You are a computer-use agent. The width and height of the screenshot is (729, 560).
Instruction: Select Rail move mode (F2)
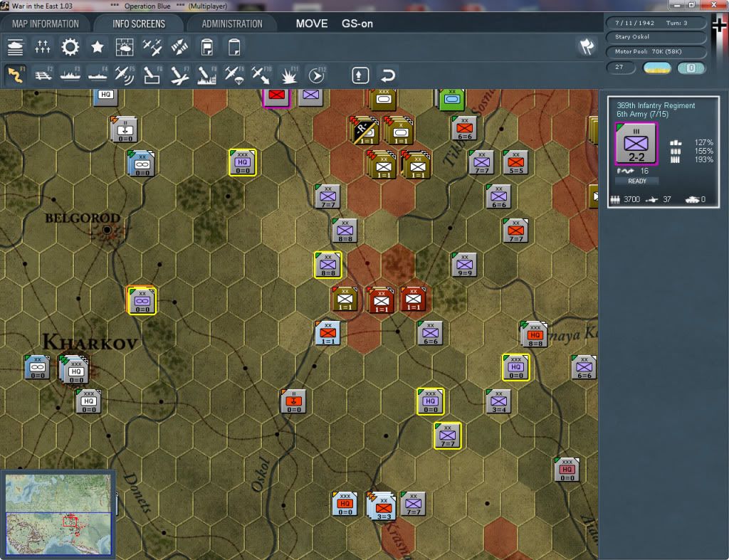(43, 75)
